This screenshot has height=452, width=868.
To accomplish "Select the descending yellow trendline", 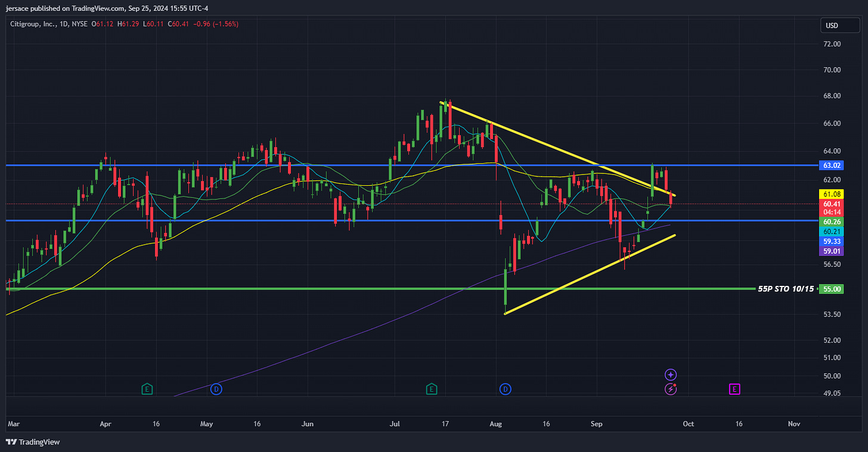I will 557,149.
